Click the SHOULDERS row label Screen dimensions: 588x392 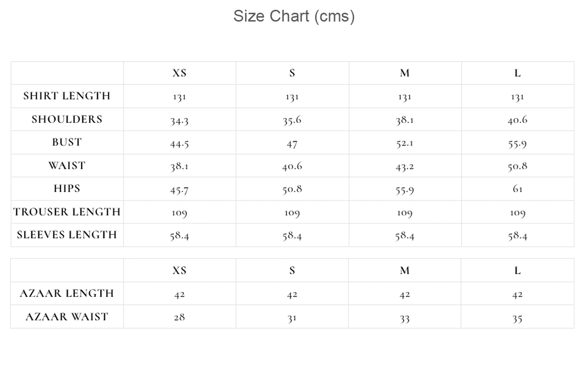pyautogui.click(x=67, y=120)
